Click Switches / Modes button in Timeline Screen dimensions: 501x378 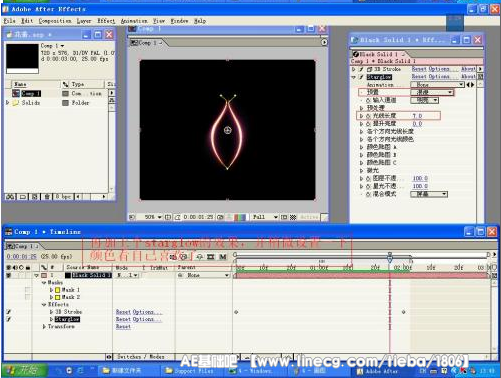(x=141, y=357)
